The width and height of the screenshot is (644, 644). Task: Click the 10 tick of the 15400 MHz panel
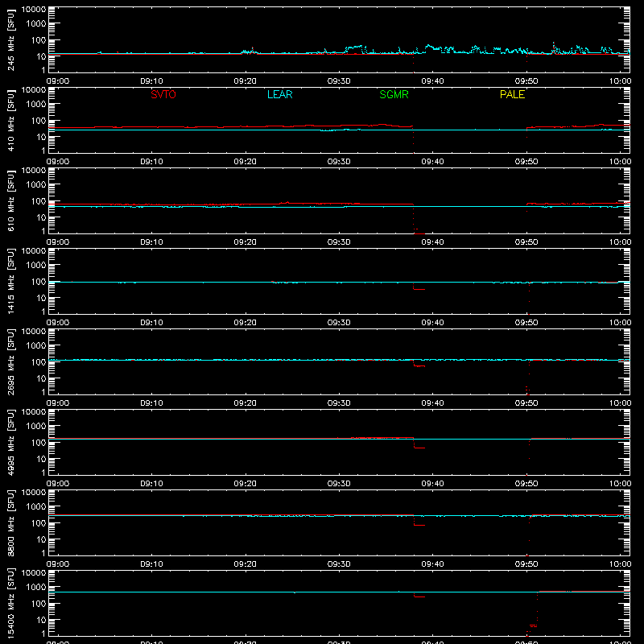41,620
